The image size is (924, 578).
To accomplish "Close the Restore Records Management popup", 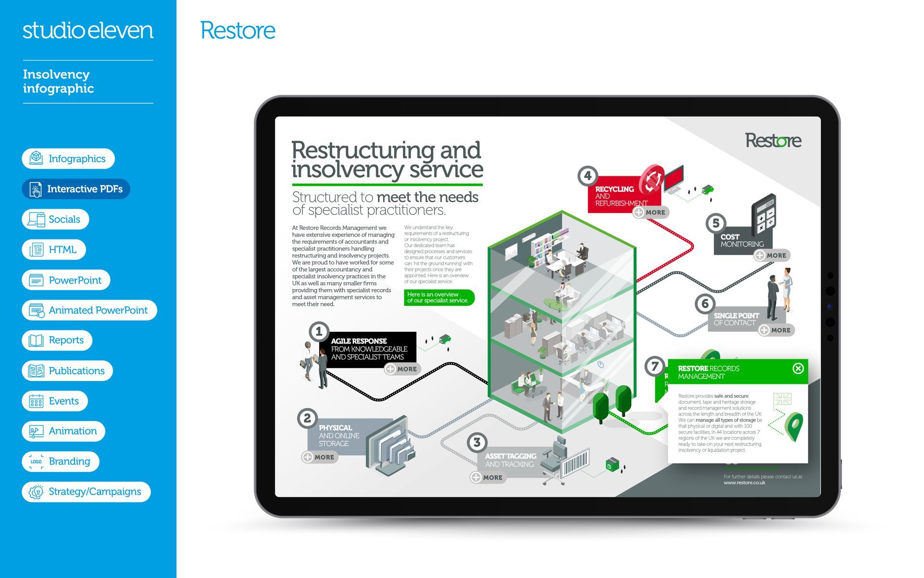I will pos(798,368).
